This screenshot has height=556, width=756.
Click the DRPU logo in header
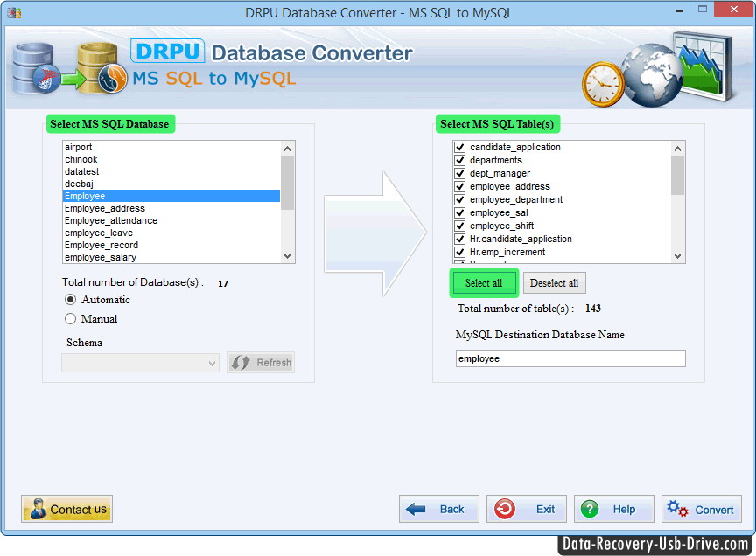pyautogui.click(x=168, y=51)
